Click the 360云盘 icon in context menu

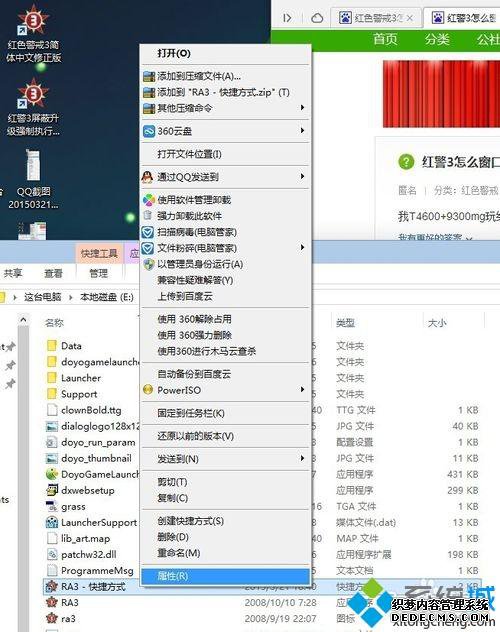[149, 131]
